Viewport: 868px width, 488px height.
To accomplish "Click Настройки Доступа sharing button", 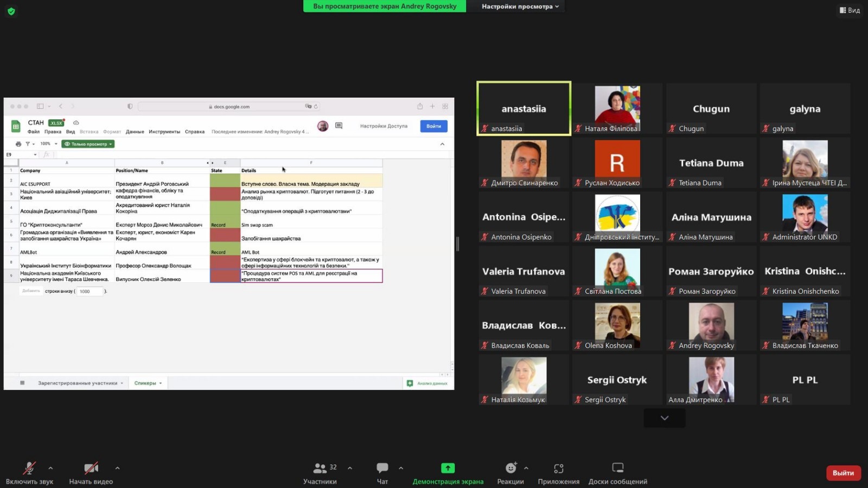I will (384, 126).
